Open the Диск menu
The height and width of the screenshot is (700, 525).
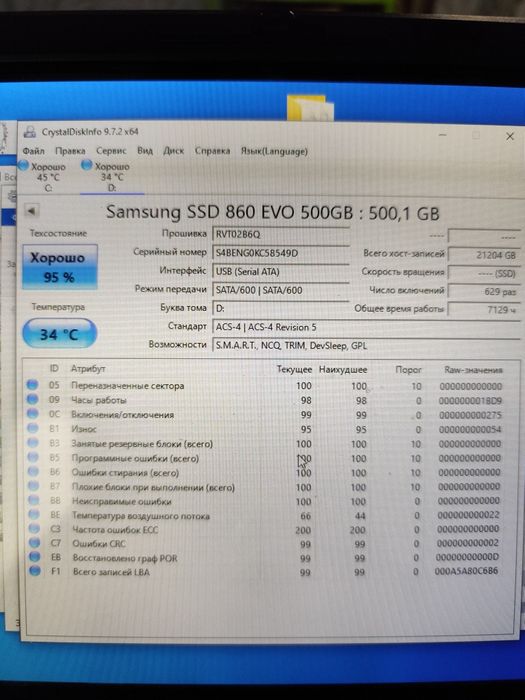pos(174,151)
